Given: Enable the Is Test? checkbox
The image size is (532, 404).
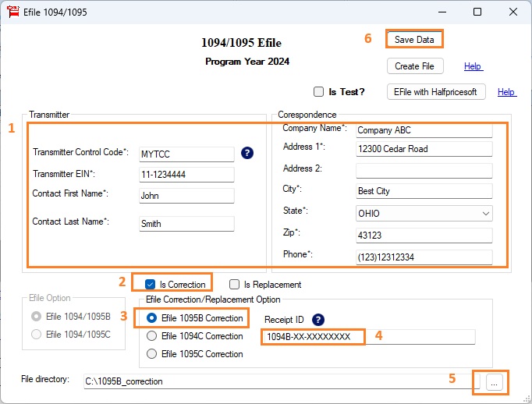Looking at the screenshot, I should [318, 92].
